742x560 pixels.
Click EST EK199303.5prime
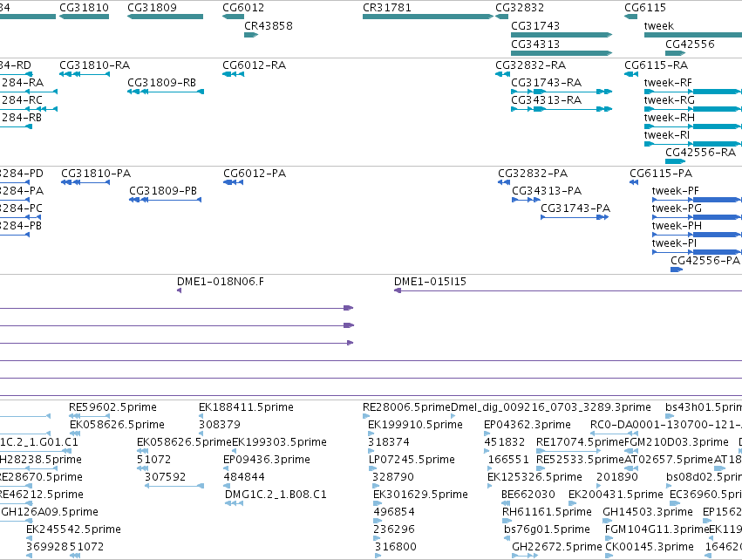coord(279,442)
